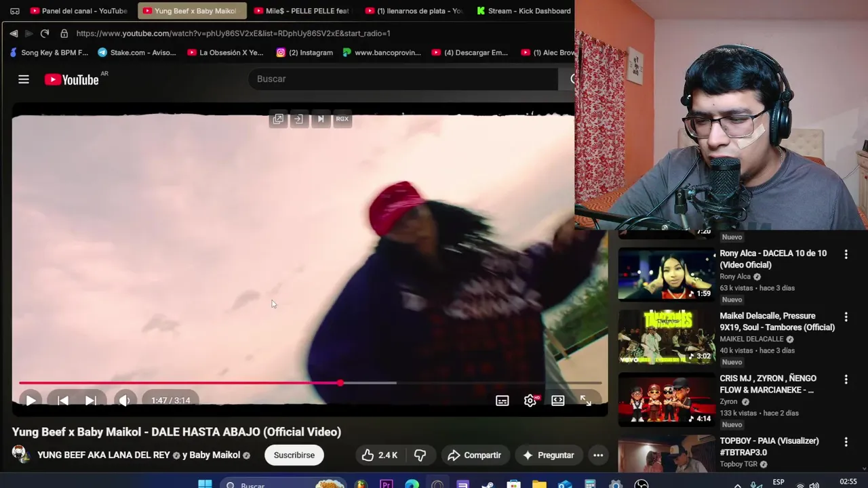Open Steam from taskbar
Image resolution: width=868 pixels, height=488 pixels.
[488, 485]
